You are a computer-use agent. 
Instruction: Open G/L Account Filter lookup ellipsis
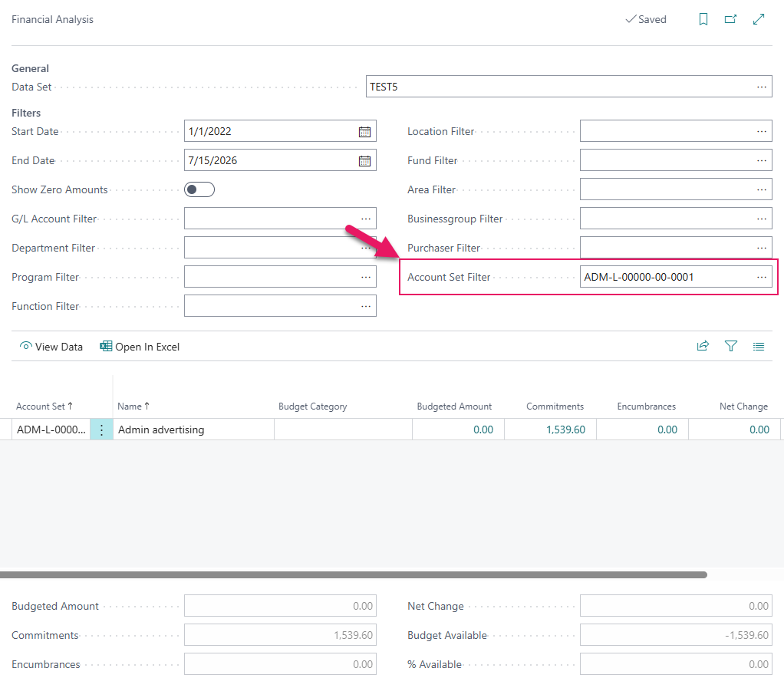tap(366, 219)
